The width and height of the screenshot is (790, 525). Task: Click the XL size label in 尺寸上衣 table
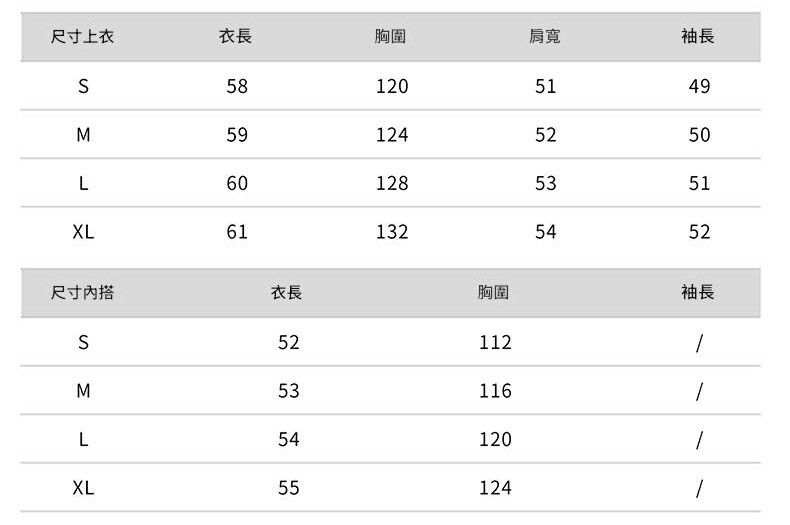pos(83,232)
